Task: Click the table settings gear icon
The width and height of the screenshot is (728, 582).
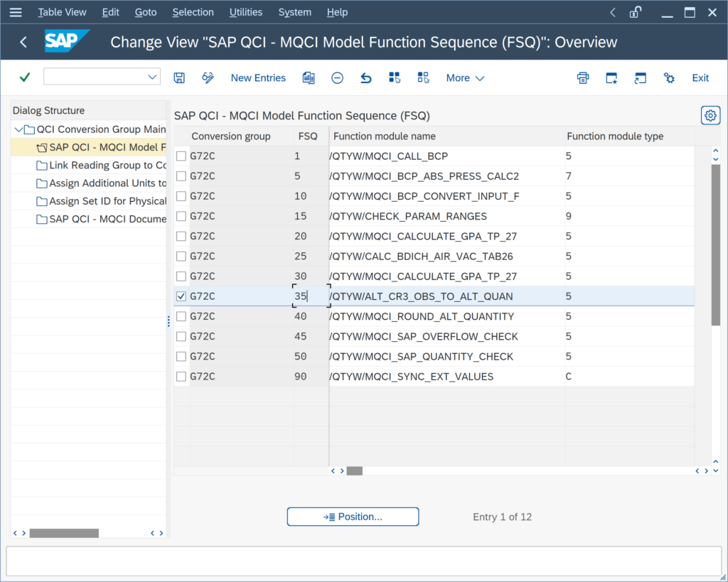Action: point(710,116)
